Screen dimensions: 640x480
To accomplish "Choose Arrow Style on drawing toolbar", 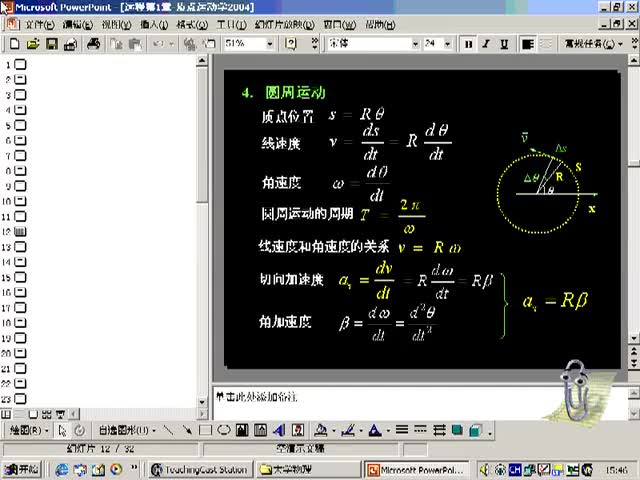I will point(439,430).
